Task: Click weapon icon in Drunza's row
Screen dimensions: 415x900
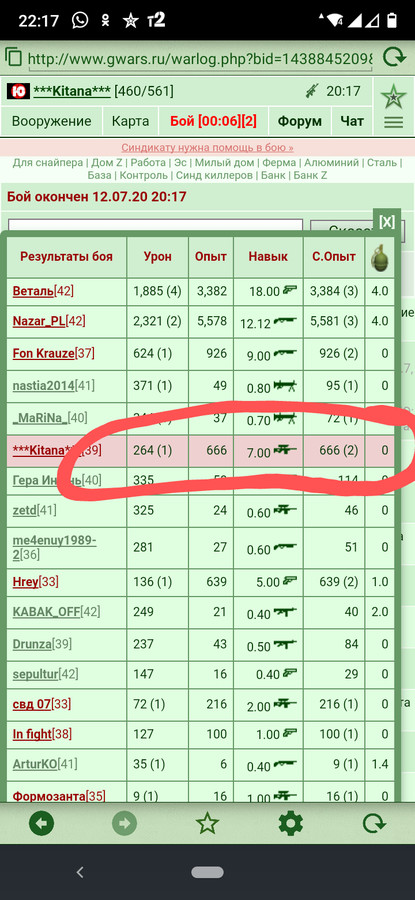Action: (285, 645)
